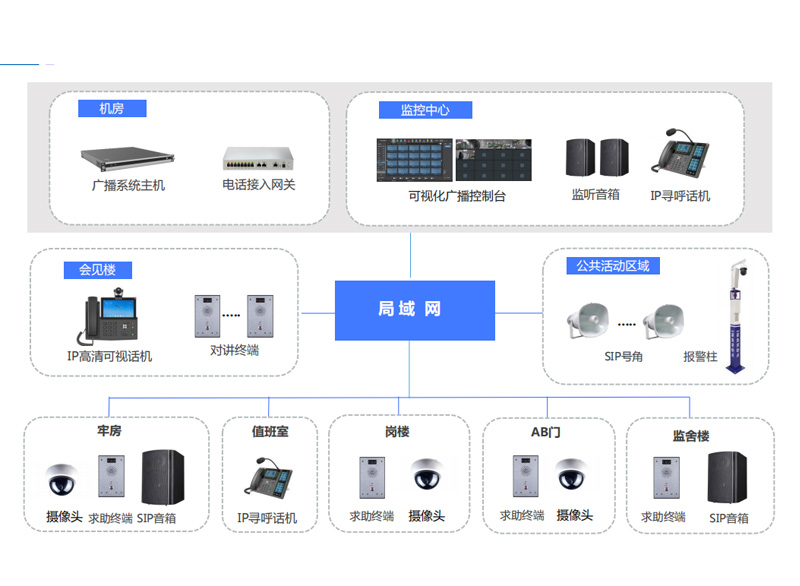Select the IP寻呼话机 phone in 值班室

click(268, 477)
